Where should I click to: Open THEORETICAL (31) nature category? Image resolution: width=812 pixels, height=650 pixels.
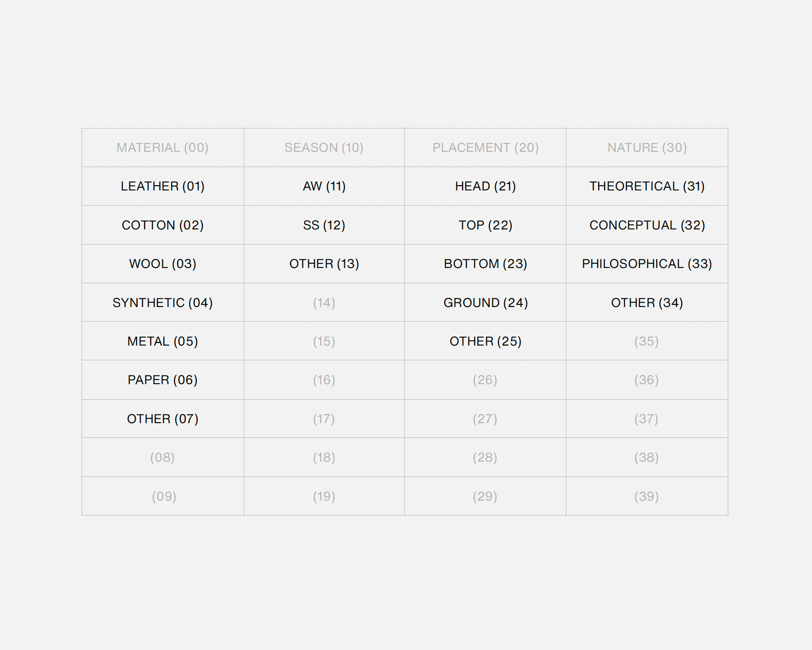647,186
